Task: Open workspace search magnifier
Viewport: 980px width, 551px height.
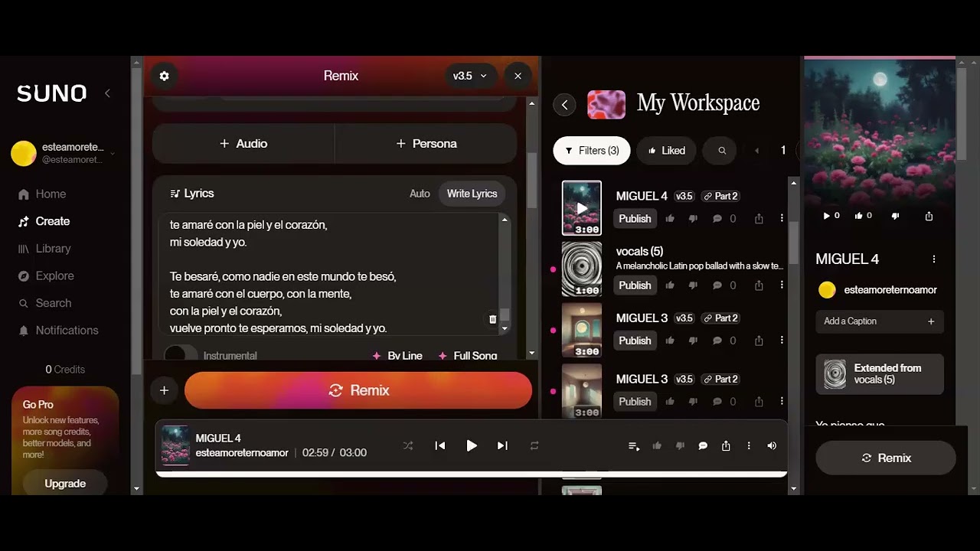Action: pyautogui.click(x=721, y=151)
